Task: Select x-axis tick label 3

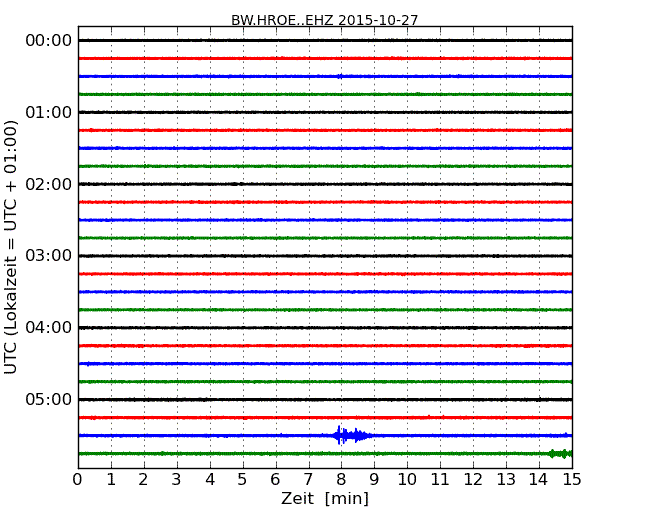Action: (x=177, y=480)
